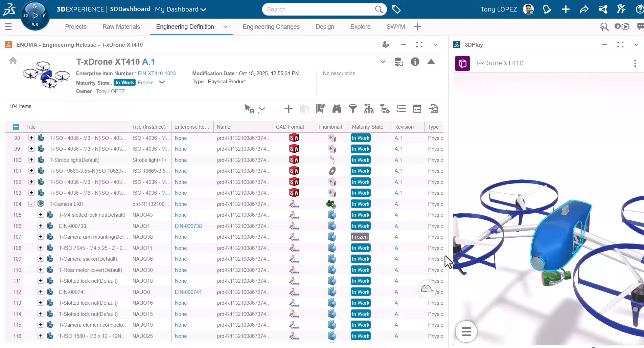This screenshot has height=348, width=644.
Task: Click the binoculars find icon
Action: coord(337,109)
